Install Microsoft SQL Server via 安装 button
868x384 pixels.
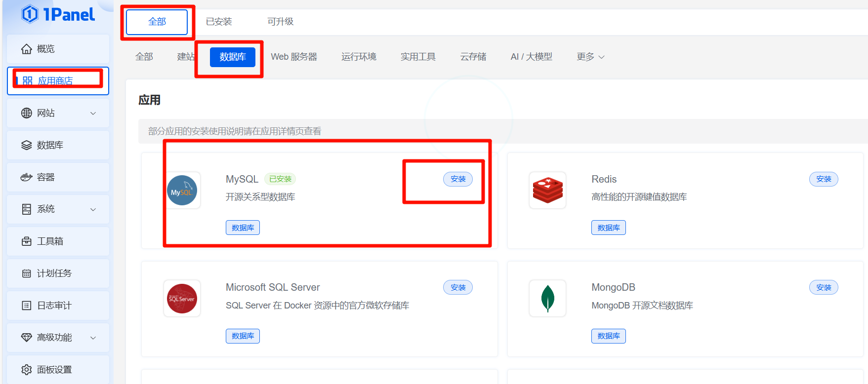[x=458, y=287]
